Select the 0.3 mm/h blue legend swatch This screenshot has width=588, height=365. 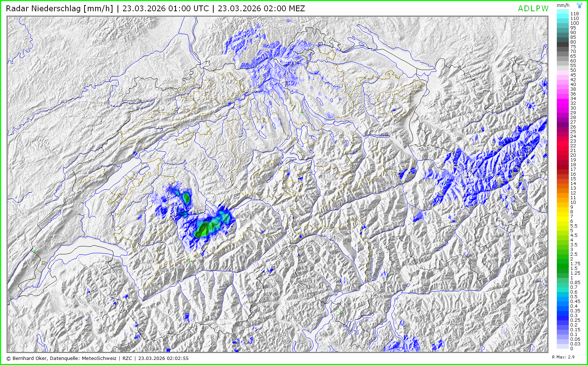(563, 315)
